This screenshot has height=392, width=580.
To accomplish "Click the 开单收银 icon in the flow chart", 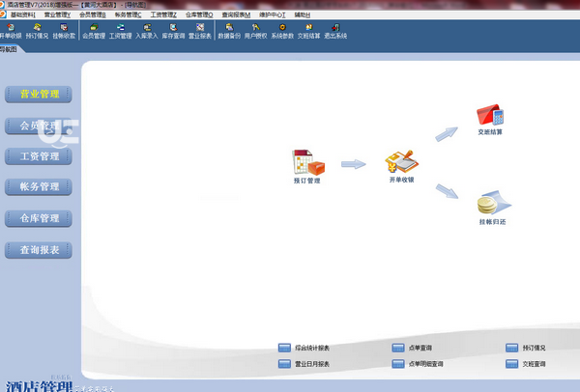I will pyautogui.click(x=402, y=166).
